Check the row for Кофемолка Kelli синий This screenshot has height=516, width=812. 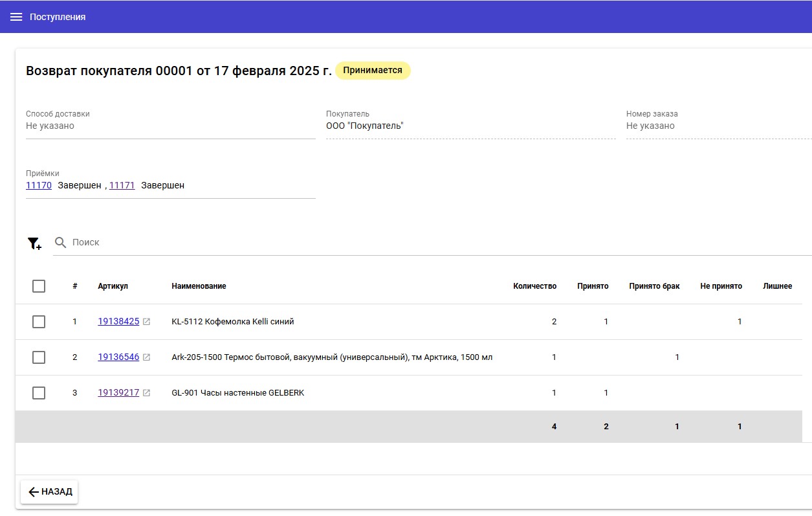[39, 322]
